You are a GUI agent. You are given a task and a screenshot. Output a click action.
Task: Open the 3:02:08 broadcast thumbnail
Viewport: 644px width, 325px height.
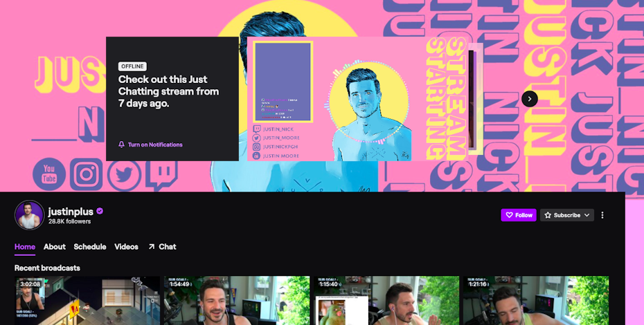coord(87,301)
